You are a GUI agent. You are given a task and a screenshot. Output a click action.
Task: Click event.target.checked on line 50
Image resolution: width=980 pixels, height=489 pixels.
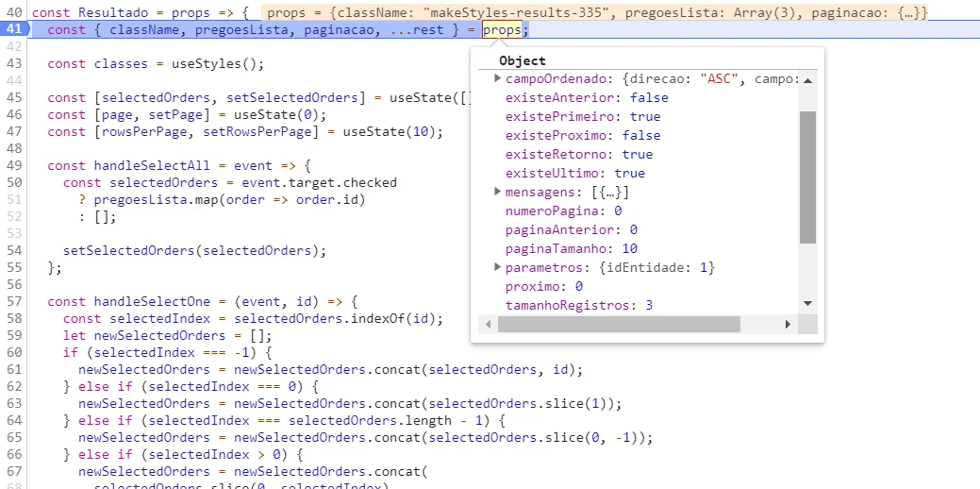click(x=320, y=182)
